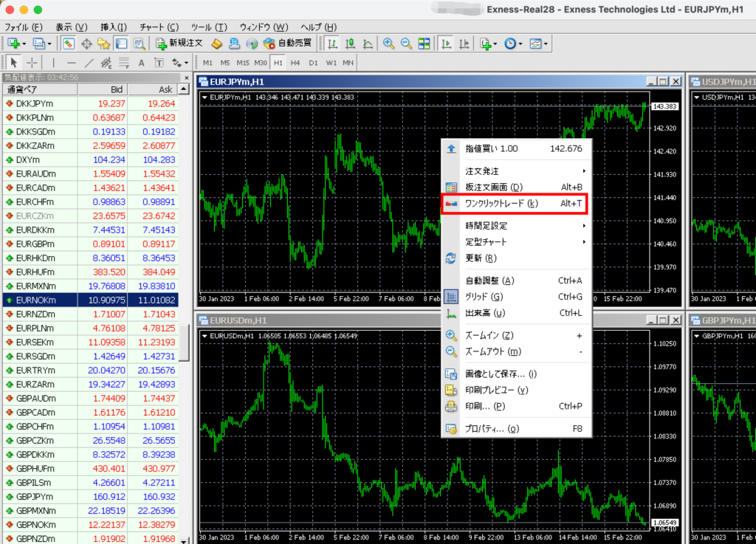This screenshot has height=544, width=756.
Task: Open the Data Window crosshair-circle icon
Action: (x=86, y=44)
